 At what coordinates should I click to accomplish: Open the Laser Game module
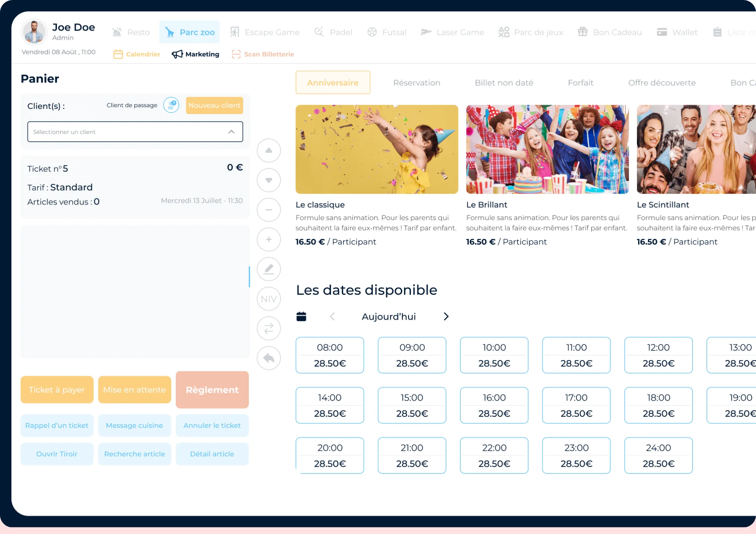pyautogui.click(x=452, y=32)
